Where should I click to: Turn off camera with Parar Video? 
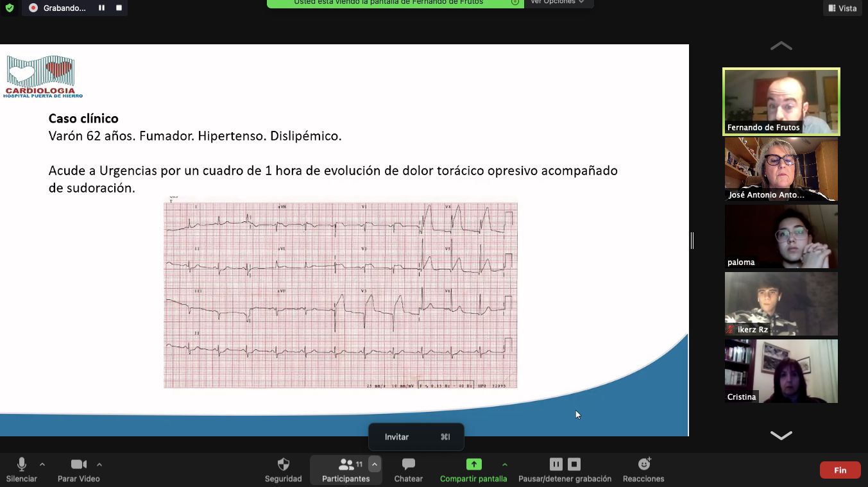coord(78,469)
